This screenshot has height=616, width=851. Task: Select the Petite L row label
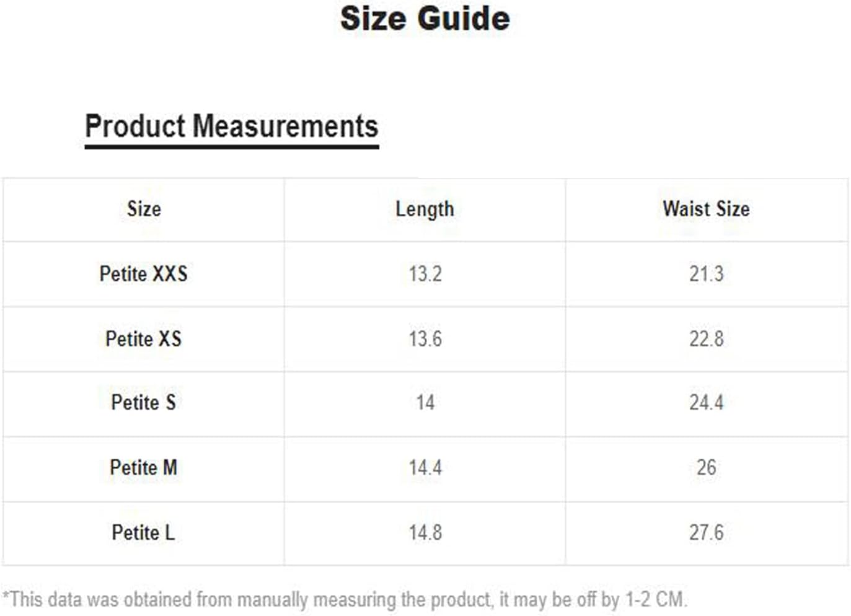coord(144,532)
